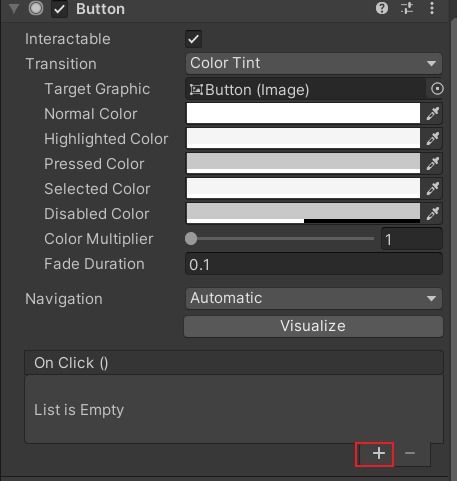Remove On Click event with minus button

410,453
